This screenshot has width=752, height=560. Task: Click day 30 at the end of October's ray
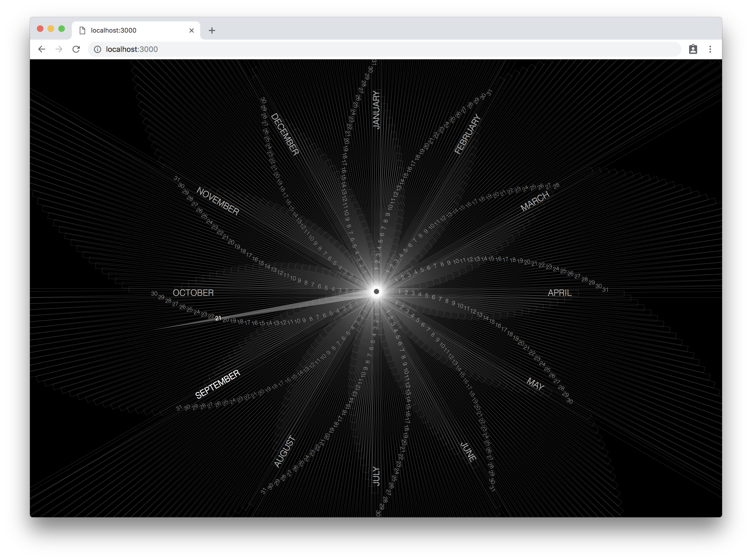(x=154, y=294)
